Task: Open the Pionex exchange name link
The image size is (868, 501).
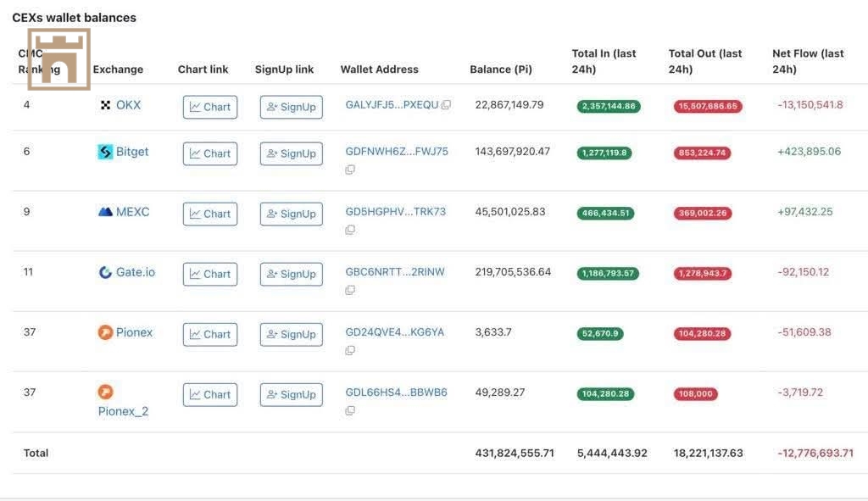Action: 134,332
